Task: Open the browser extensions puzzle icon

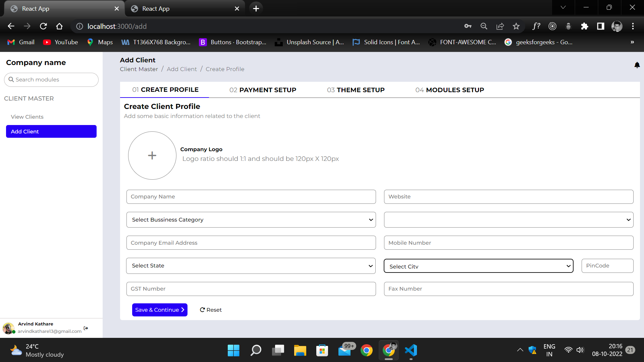Action: [x=584, y=26]
